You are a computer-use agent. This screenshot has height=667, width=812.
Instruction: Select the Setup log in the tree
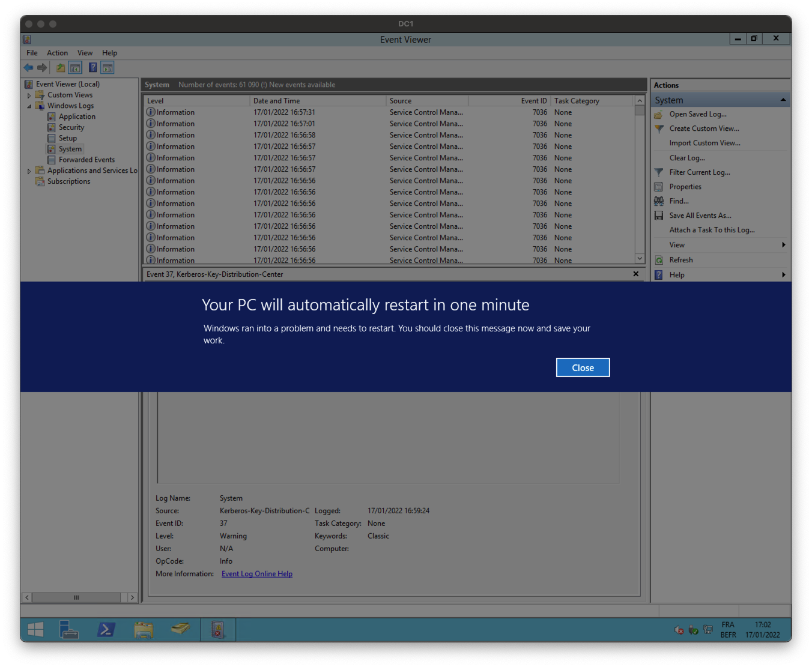tap(68, 139)
